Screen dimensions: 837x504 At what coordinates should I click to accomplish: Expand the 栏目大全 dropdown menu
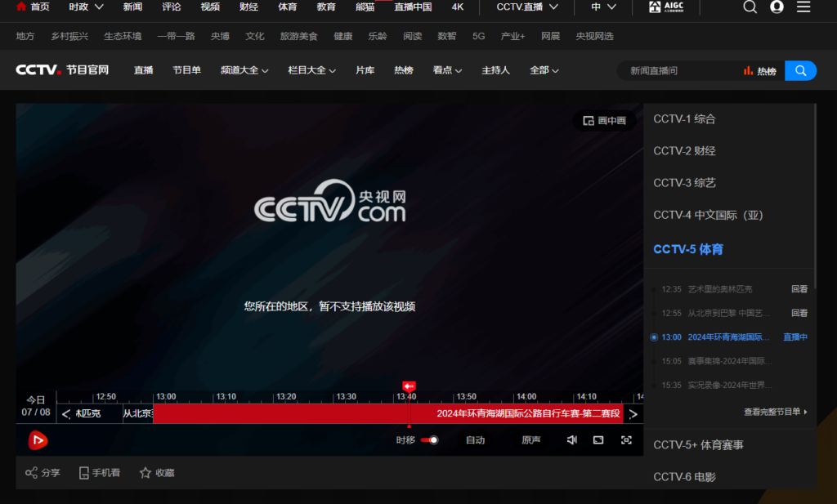point(312,70)
